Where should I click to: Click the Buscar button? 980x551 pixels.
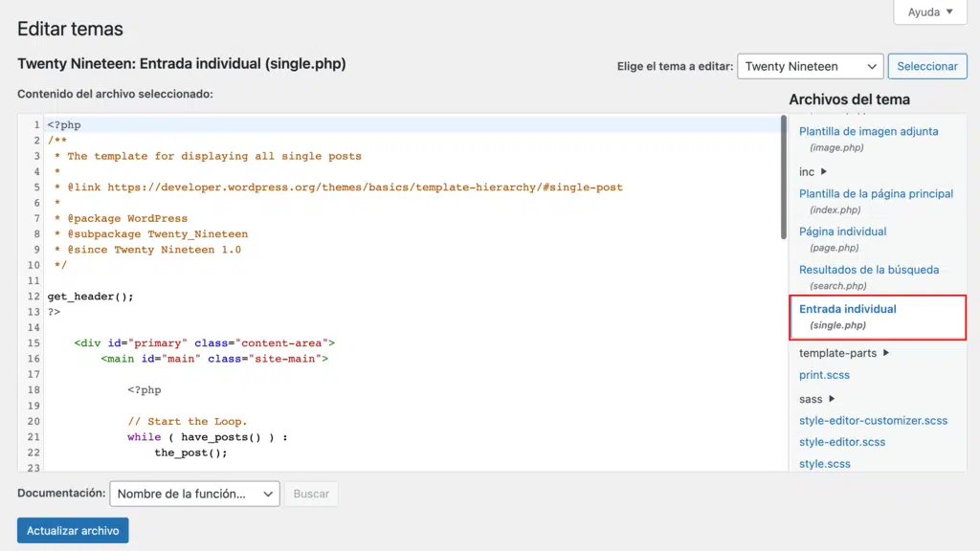coord(311,494)
